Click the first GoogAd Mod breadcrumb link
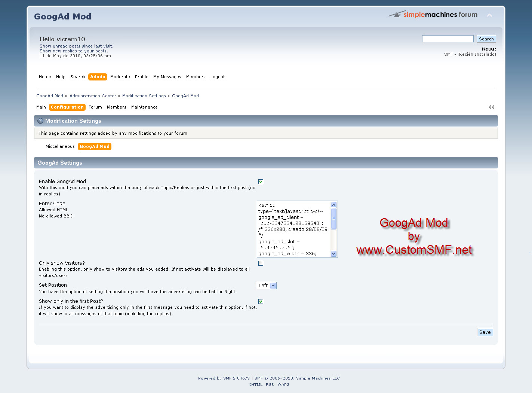This screenshot has height=393, width=532. point(50,96)
